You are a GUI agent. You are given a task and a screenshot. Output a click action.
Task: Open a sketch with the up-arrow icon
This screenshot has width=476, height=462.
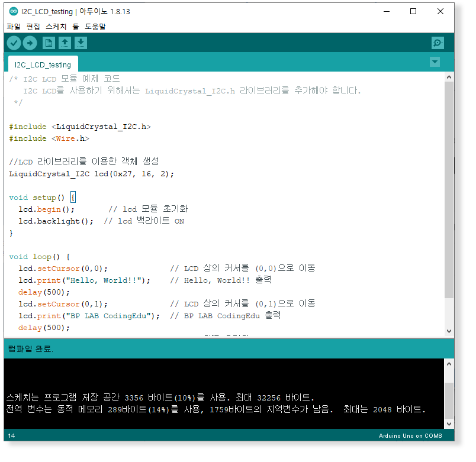pyautogui.click(x=65, y=43)
